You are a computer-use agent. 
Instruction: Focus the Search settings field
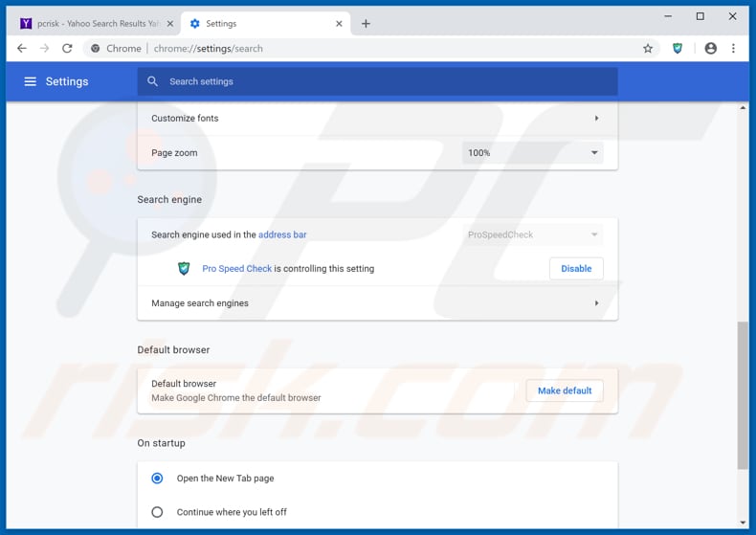pos(377,81)
